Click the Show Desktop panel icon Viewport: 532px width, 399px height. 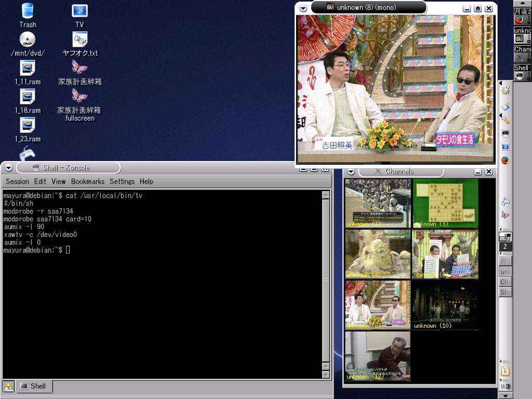tap(506, 107)
